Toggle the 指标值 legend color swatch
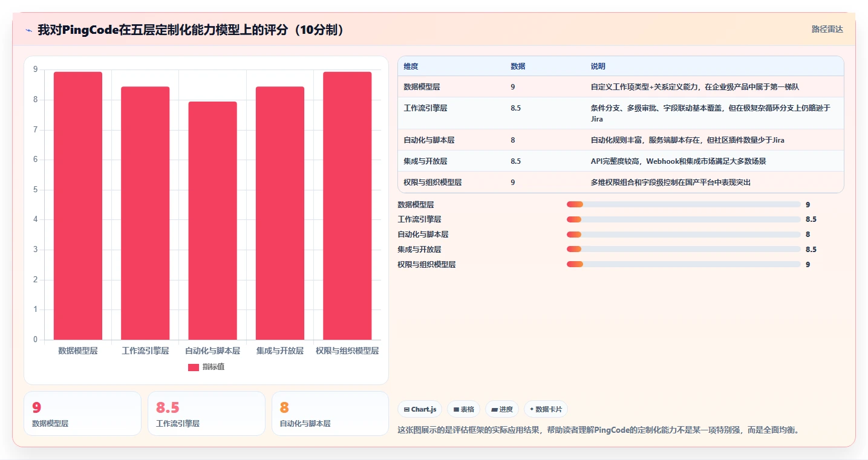The image size is (868, 460). click(194, 367)
